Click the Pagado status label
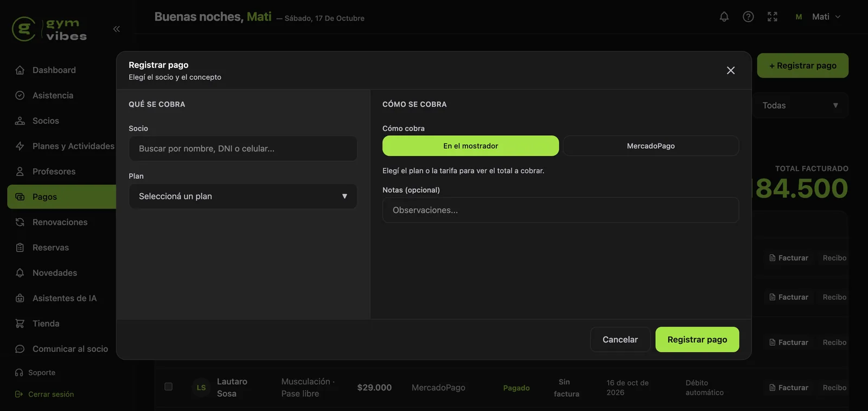Screen dimensions: 868x411 516,388
